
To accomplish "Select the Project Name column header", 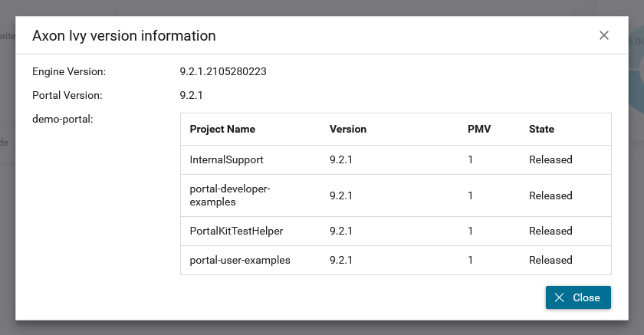I will point(222,130).
